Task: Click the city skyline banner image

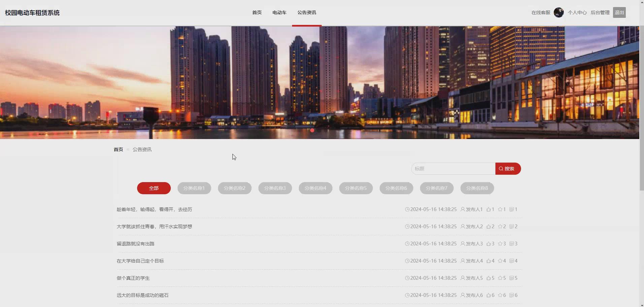Action: point(320,82)
